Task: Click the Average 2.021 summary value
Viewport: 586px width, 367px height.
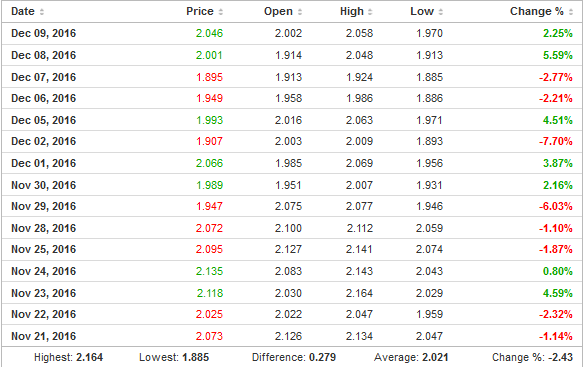Action: pos(435,357)
